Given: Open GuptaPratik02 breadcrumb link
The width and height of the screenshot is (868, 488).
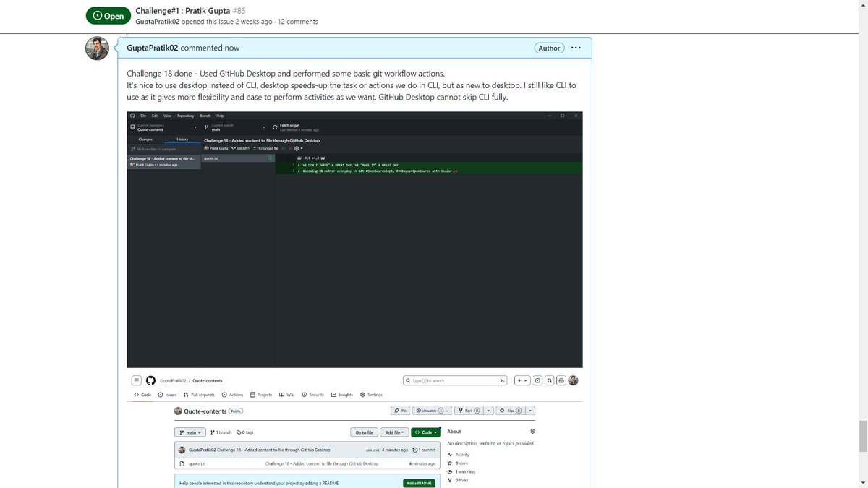Looking at the screenshot, I should tap(174, 380).
